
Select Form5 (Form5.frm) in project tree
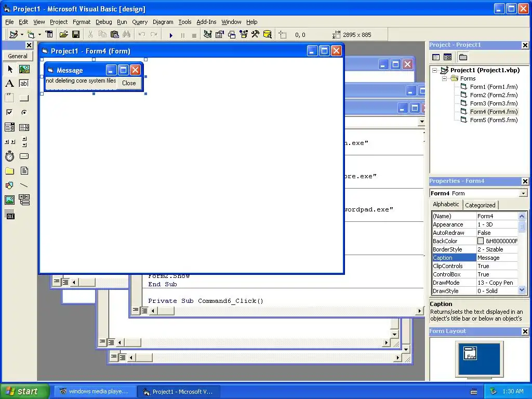click(494, 120)
